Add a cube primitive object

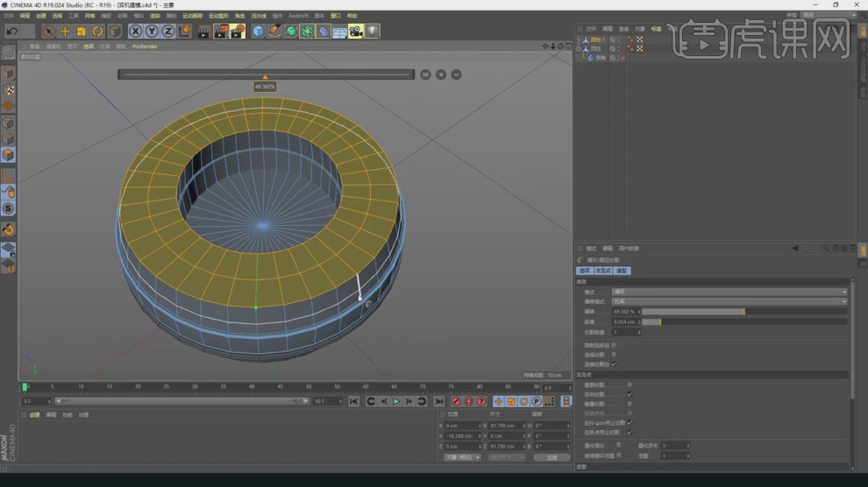[x=258, y=32]
